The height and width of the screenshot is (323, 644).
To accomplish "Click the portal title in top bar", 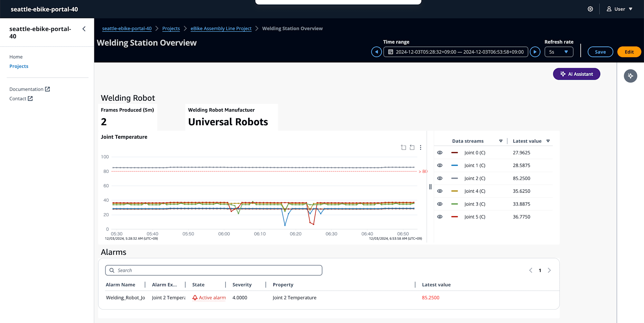I will [x=44, y=9].
